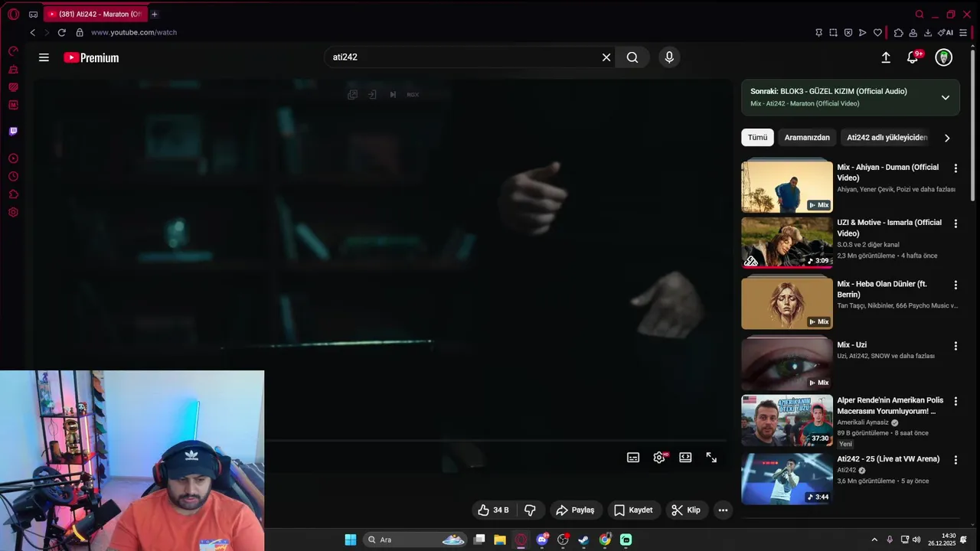
Task: Open browser downloads icon
Action: [928, 33]
